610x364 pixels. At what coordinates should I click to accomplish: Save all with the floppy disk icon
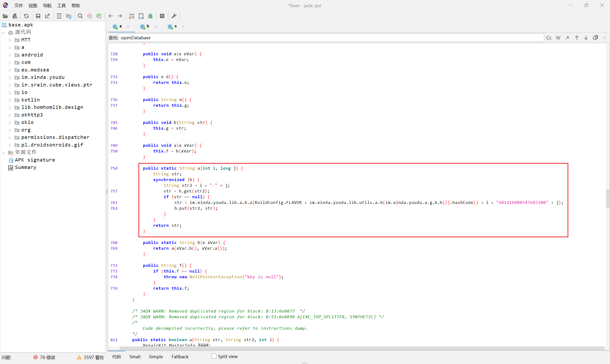(x=38, y=16)
